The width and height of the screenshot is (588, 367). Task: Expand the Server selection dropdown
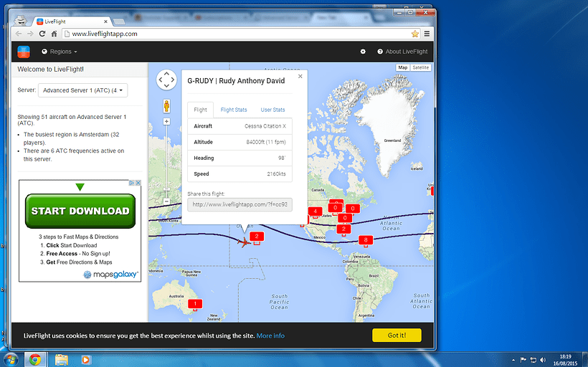[83, 90]
